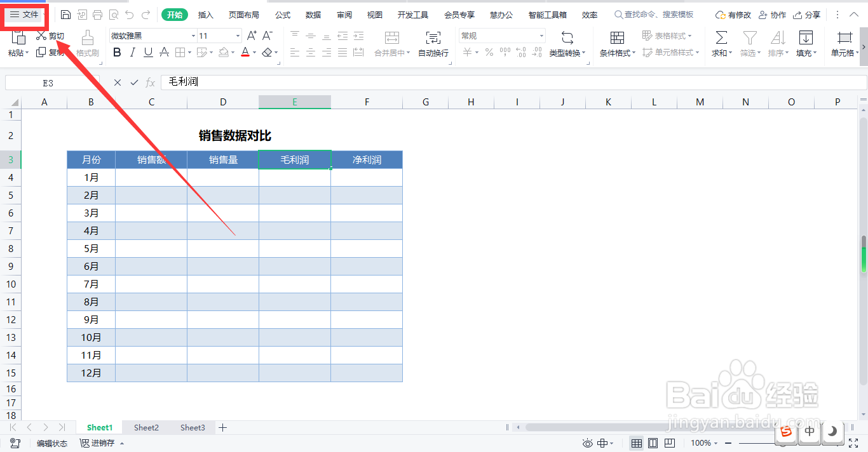Toggle align text left
The image size is (868, 452).
(295, 53)
